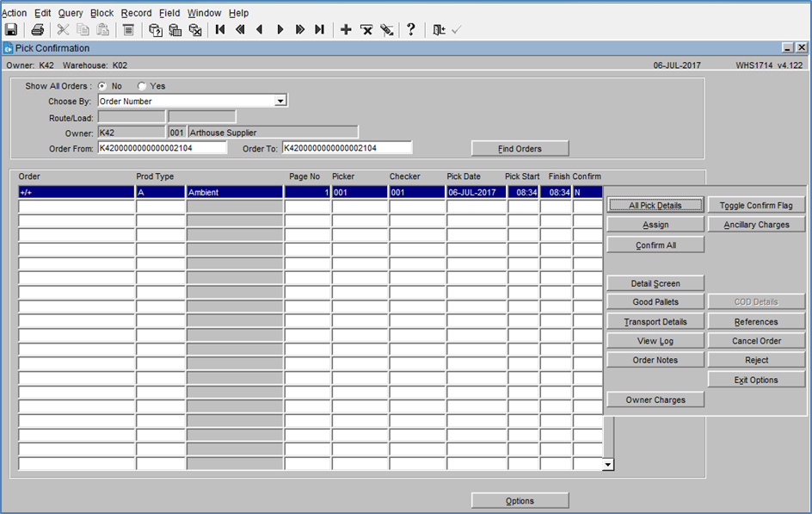Click the Cut scissors icon

[63, 30]
